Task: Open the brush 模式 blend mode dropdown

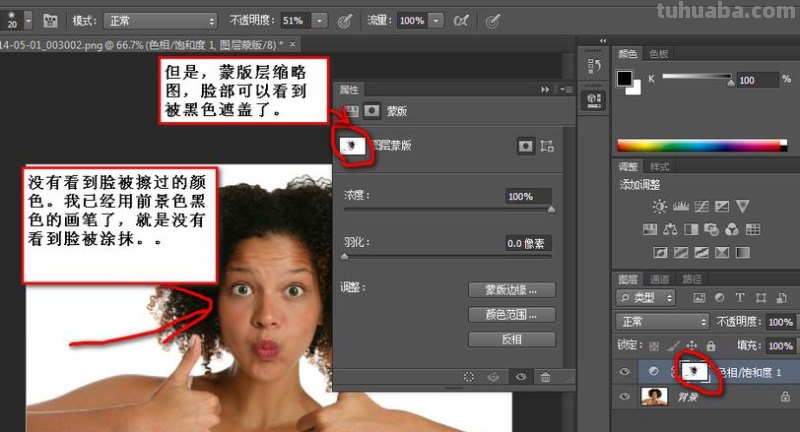Action: (x=160, y=21)
